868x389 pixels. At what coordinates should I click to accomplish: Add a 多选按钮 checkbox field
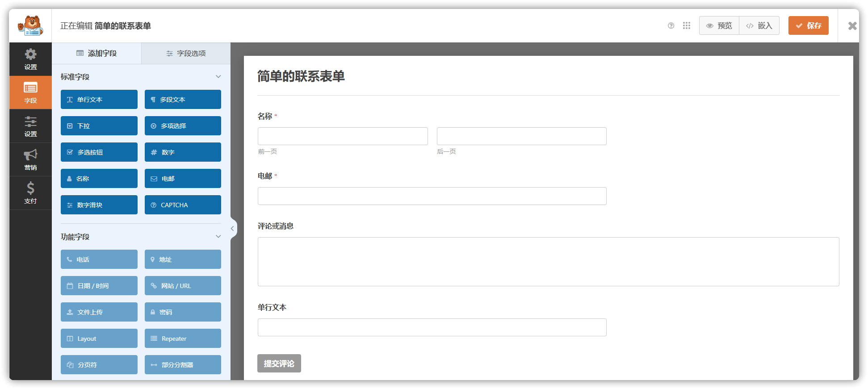coord(99,152)
